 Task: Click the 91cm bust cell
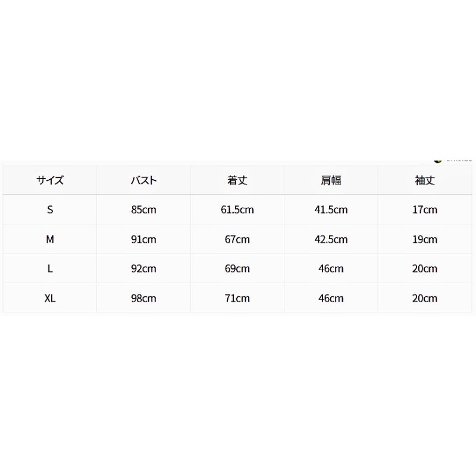pyautogui.click(x=143, y=239)
